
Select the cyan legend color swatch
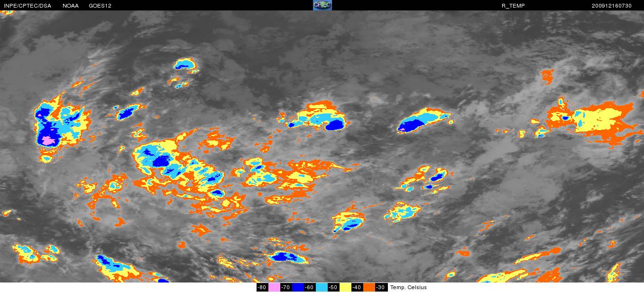pyautogui.click(x=322, y=287)
